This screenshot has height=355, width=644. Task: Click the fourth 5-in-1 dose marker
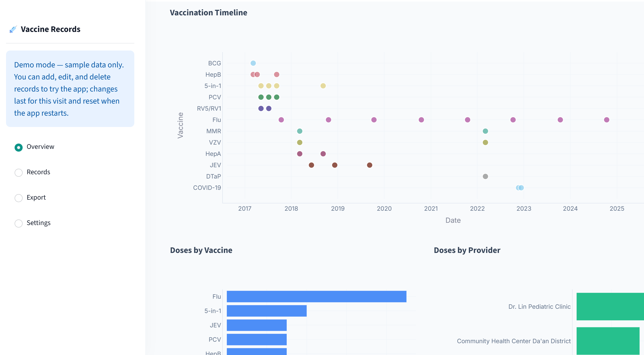[323, 86]
